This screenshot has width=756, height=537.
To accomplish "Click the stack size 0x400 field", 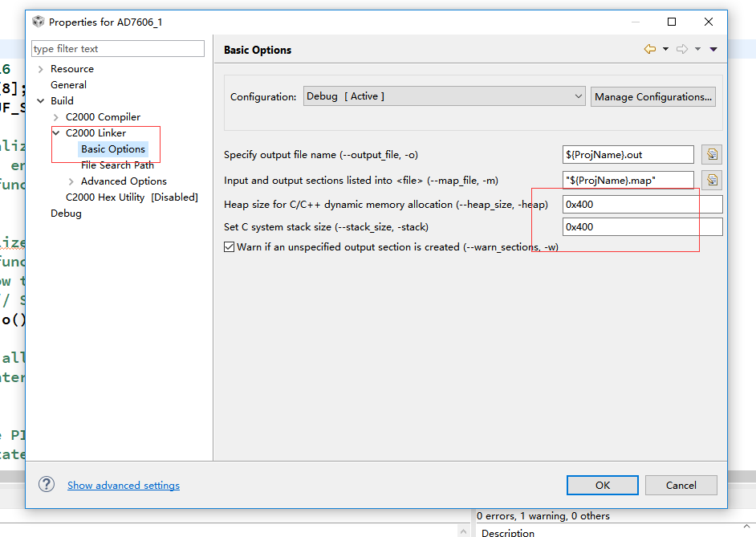I will 642,227.
